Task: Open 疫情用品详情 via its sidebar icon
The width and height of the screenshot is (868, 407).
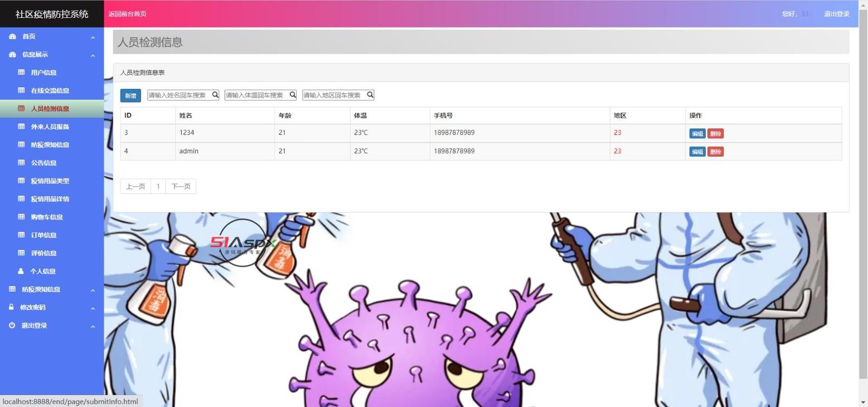Action: coord(21,199)
